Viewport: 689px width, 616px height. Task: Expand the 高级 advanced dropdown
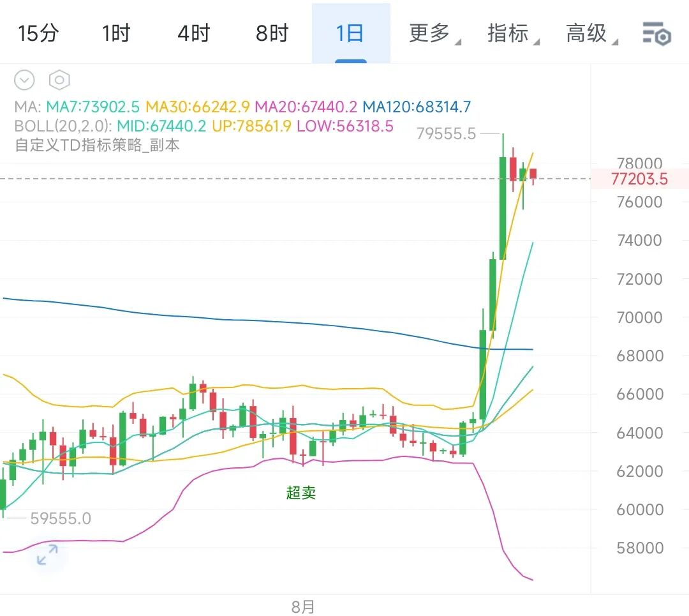(591, 33)
